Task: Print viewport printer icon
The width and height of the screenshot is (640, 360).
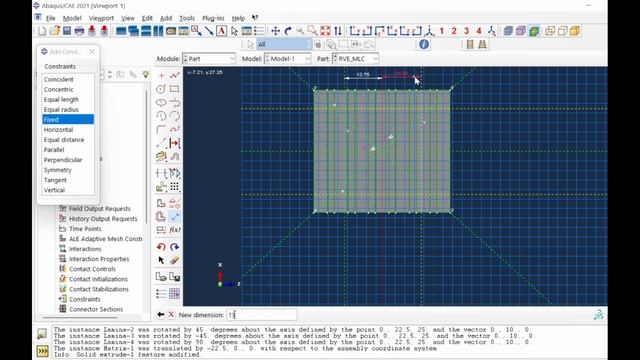Action: pyautogui.click(x=79, y=31)
